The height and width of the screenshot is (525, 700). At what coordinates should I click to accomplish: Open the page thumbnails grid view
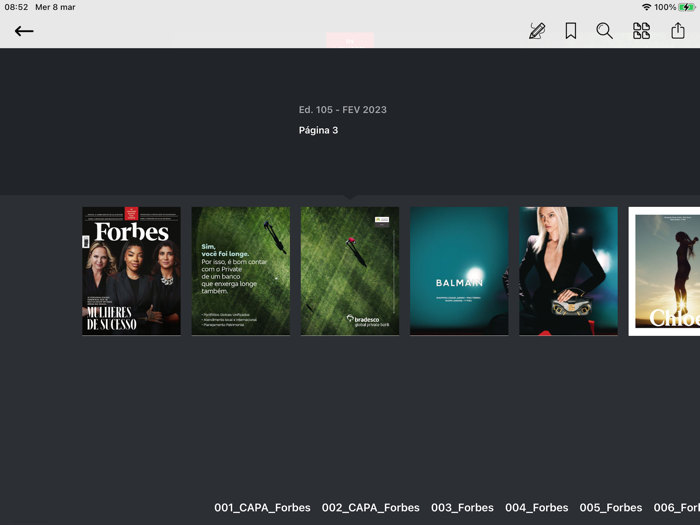pyautogui.click(x=642, y=31)
